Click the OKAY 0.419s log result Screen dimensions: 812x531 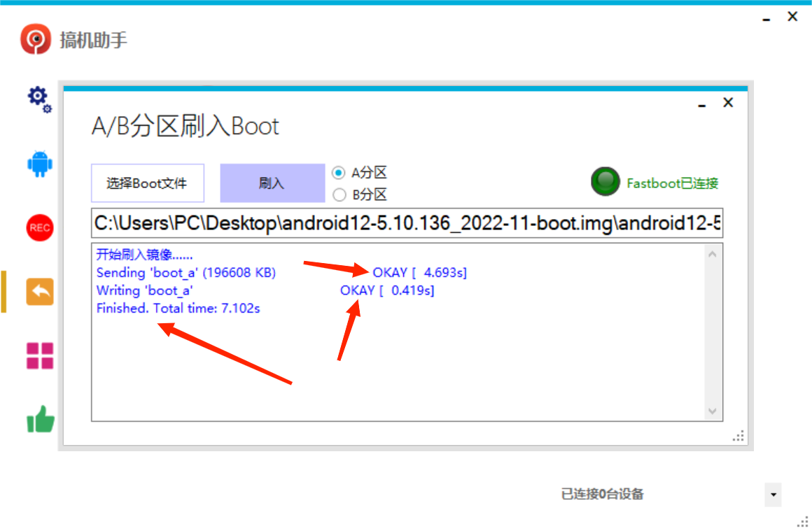pyautogui.click(x=387, y=290)
